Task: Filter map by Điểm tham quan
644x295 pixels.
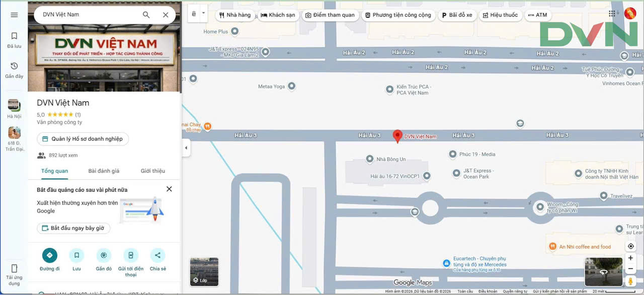Action: point(330,15)
